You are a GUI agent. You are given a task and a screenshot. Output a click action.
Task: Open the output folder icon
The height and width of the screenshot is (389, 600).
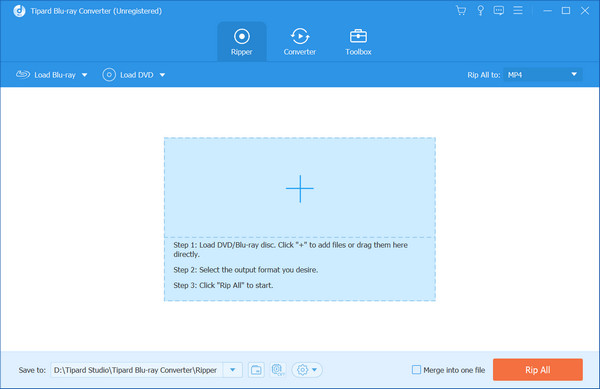(256, 370)
